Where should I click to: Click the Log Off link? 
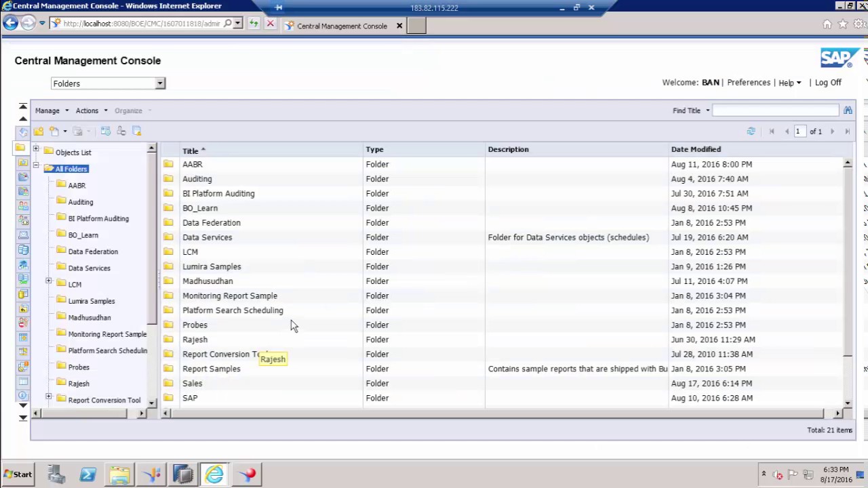pos(828,83)
